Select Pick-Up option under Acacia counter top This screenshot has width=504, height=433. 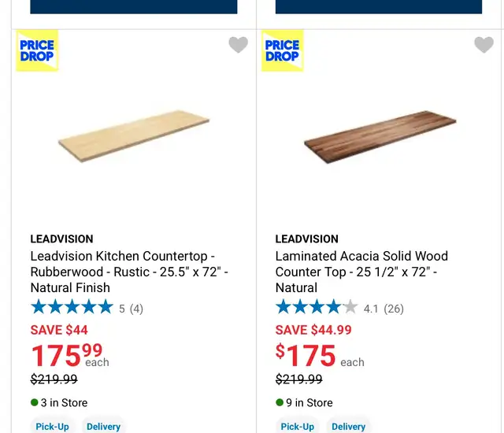pyautogui.click(x=298, y=426)
